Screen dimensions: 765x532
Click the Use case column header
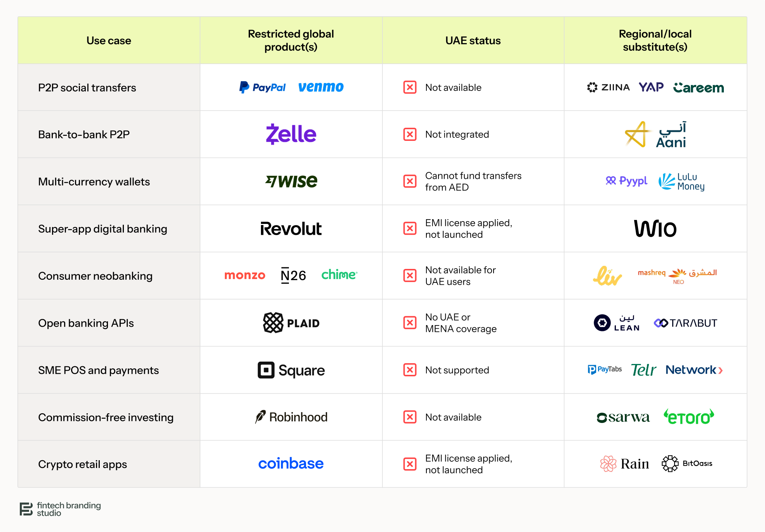click(109, 40)
